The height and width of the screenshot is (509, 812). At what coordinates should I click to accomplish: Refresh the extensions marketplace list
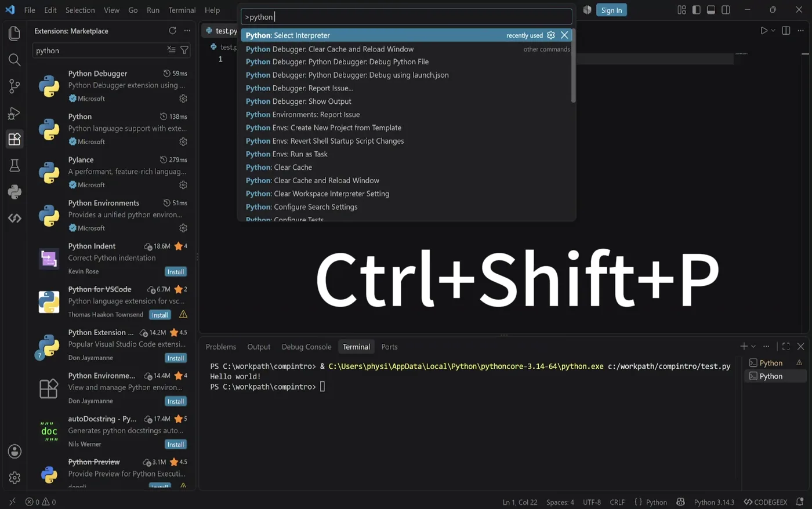tap(172, 31)
